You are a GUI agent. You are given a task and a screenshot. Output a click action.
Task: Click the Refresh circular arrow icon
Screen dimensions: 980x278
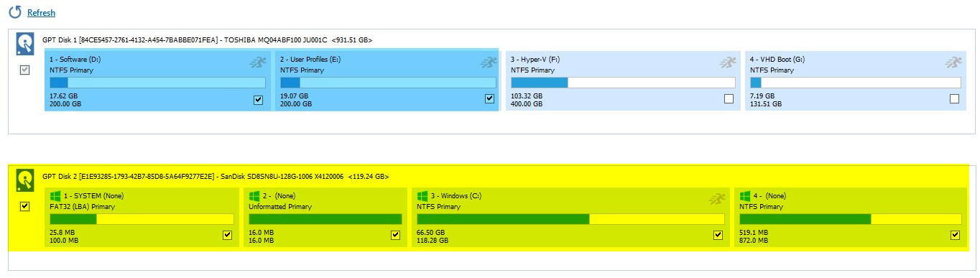point(14,12)
